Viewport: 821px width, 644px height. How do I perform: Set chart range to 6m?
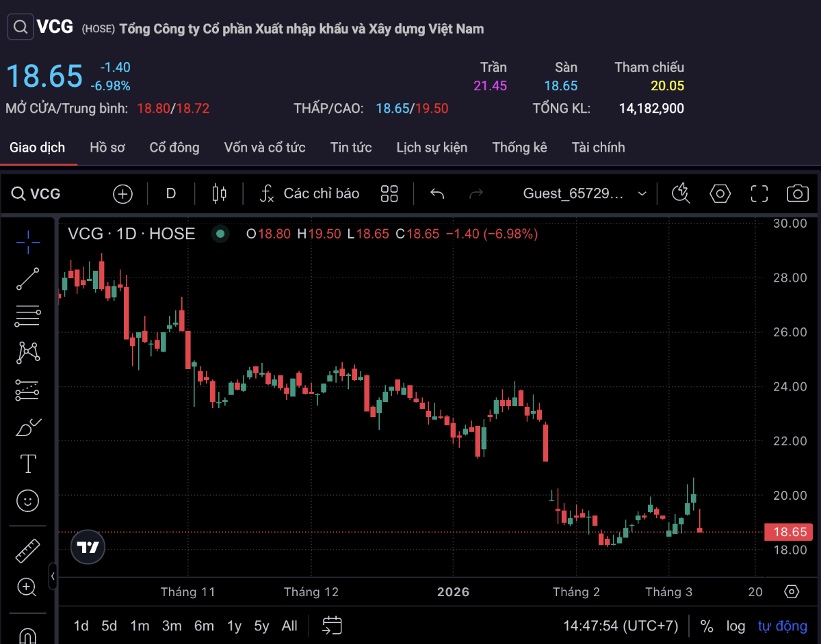tap(204, 626)
